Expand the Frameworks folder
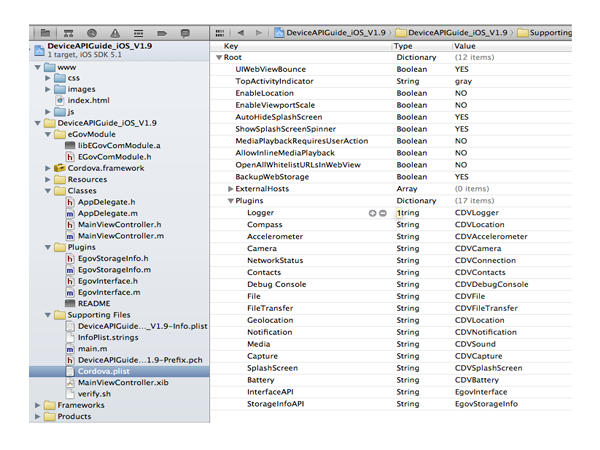Viewport: 600px width, 450px height. tap(37, 404)
